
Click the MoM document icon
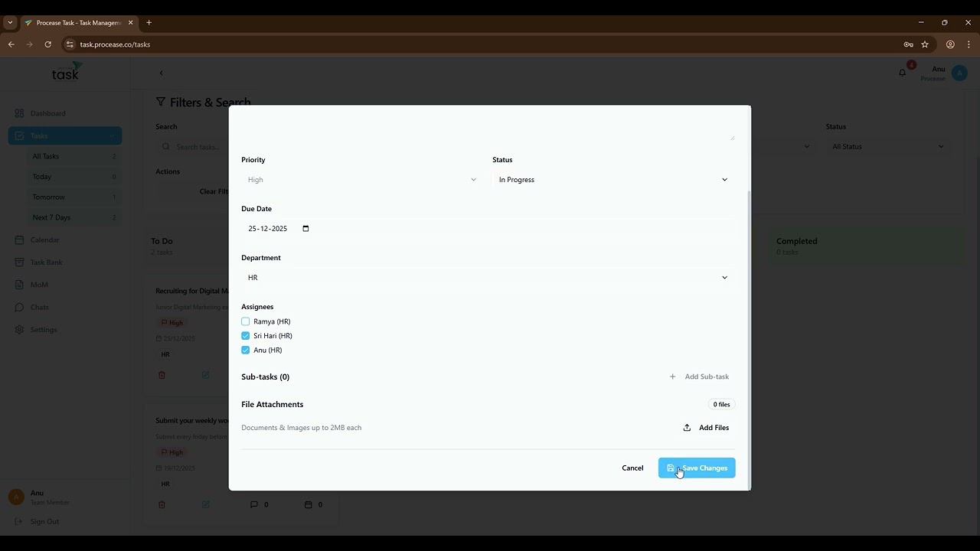click(x=19, y=285)
